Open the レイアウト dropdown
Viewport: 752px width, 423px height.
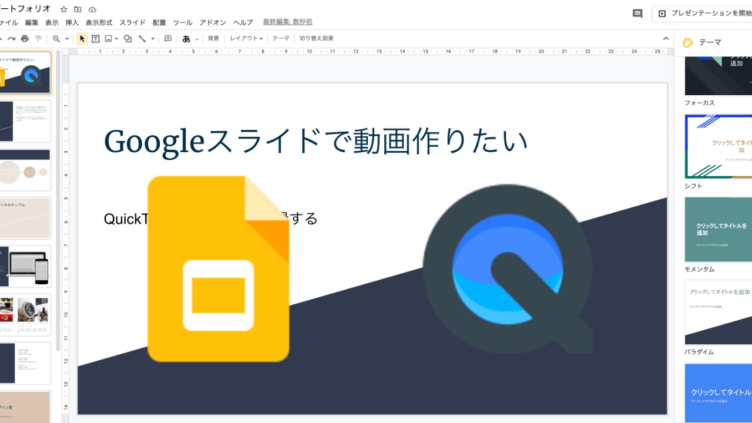246,38
